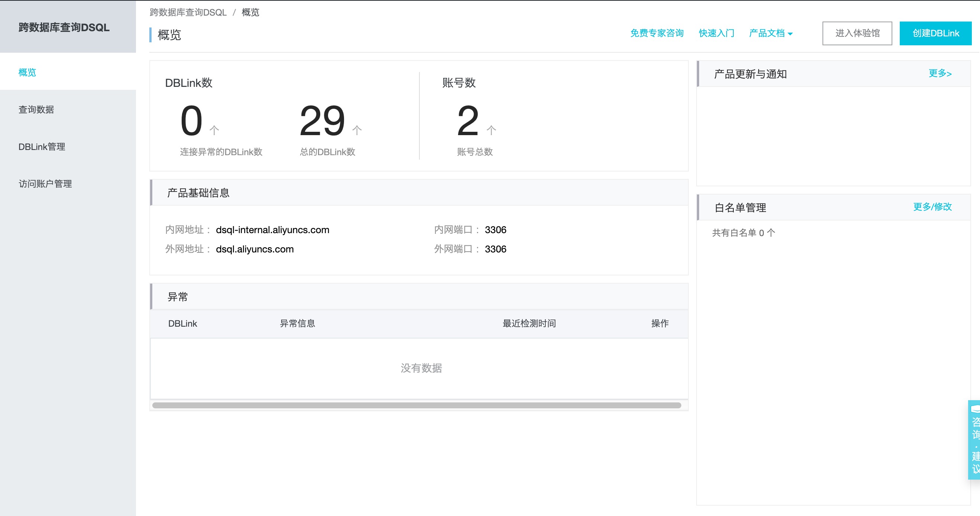Click the 免费专家咨询 link
This screenshot has width=980, height=516.
tap(657, 33)
